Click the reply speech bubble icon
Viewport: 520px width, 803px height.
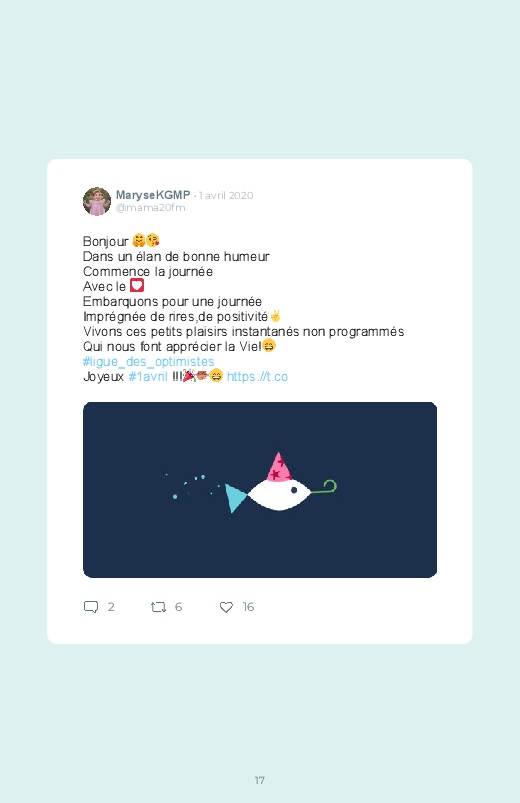tap(91, 607)
